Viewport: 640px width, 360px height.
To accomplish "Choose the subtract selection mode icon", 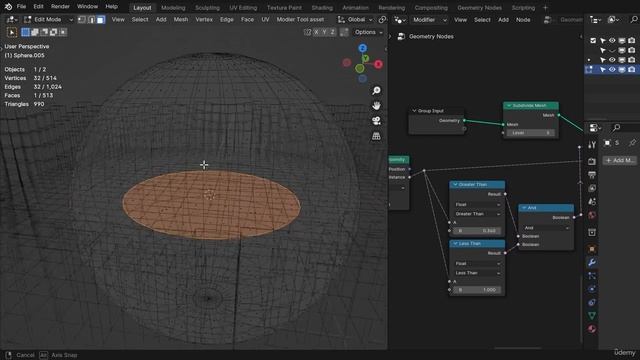I will (x=44, y=32).
